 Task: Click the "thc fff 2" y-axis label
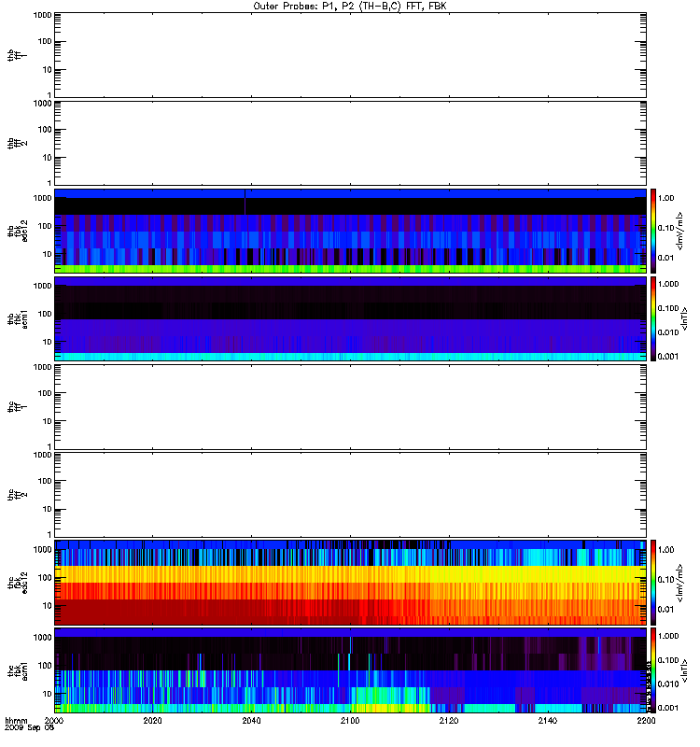coord(18,495)
